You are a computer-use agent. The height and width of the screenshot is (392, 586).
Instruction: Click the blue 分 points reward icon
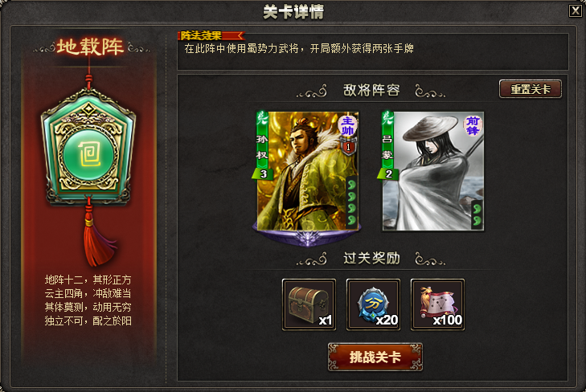pos(373,304)
